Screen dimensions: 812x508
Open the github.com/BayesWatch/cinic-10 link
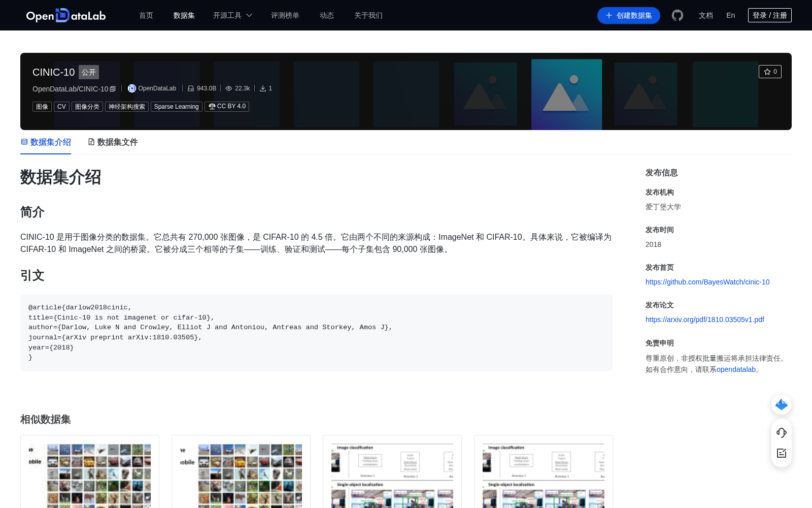(x=707, y=282)
